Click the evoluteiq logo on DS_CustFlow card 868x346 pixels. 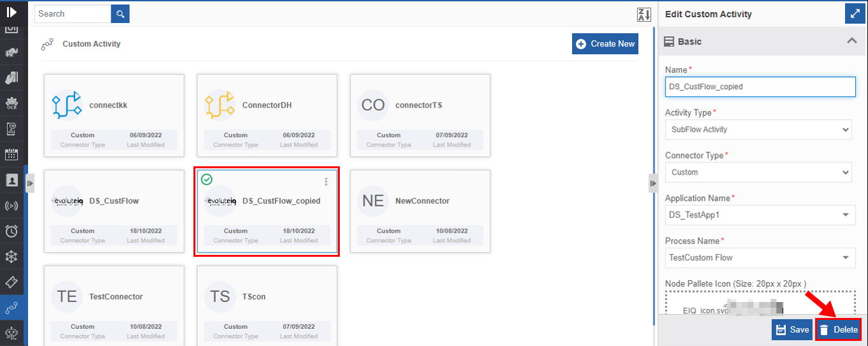67,201
